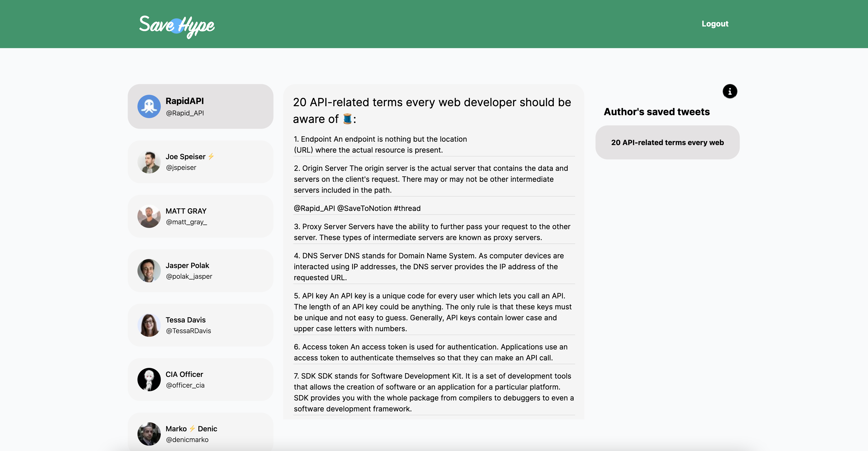Click the @Rapid_API handle in sidebar
This screenshot has width=868, height=451.
[x=185, y=113]
